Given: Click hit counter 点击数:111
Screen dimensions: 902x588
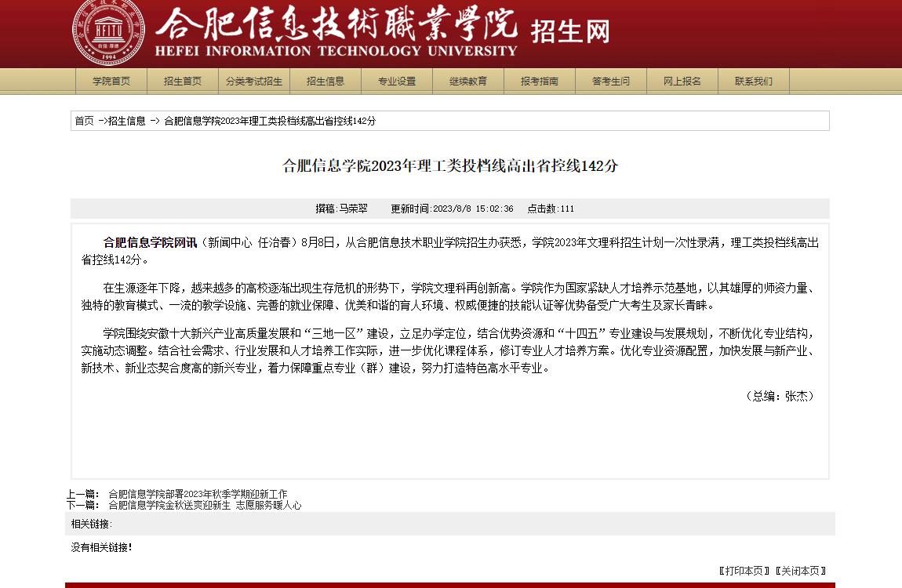Looking at the screenshot, I should coord(551,209).
